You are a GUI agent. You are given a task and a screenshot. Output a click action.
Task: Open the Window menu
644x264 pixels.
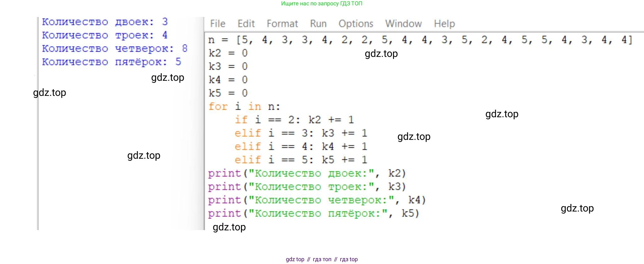[x=404, y=24]
